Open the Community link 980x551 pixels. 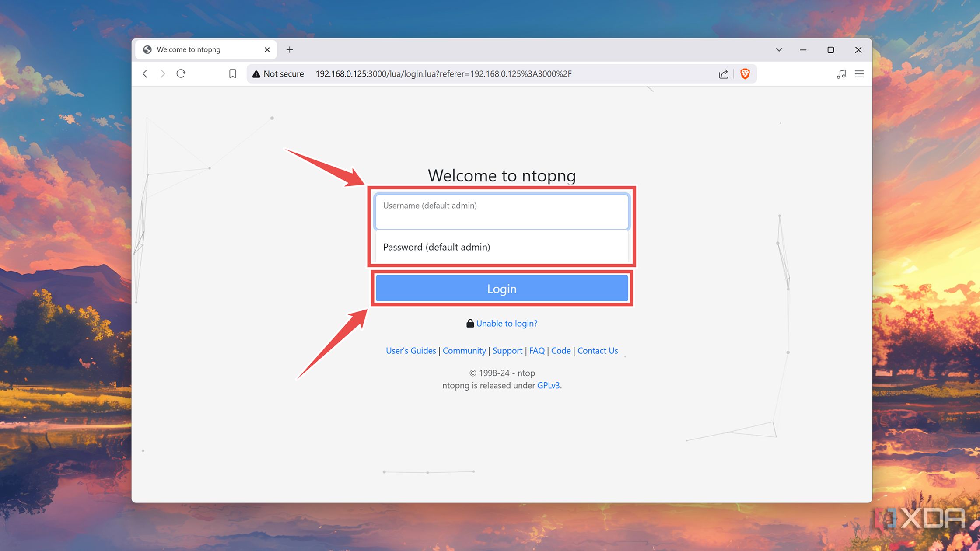coord(464,350)
